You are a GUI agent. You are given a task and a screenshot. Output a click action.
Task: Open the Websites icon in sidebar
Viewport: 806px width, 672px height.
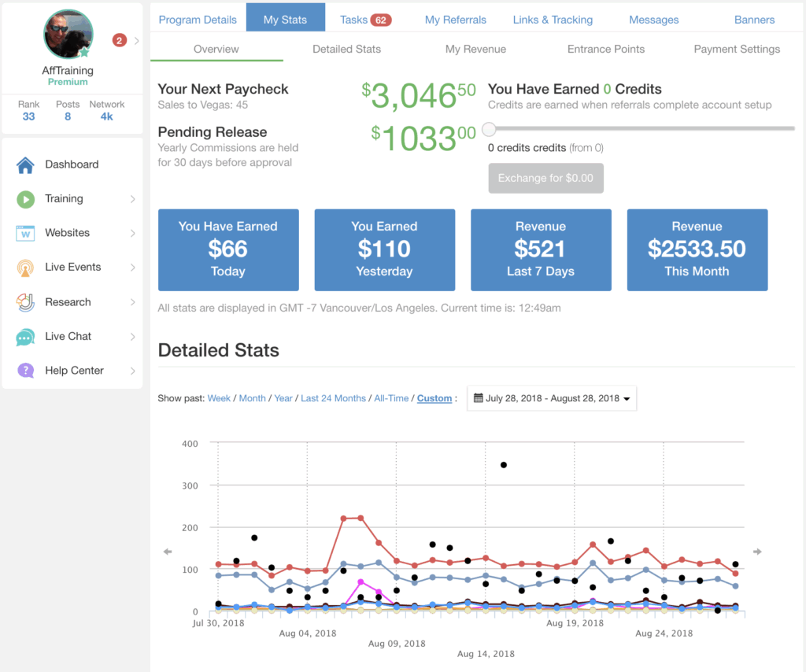click(x=25, y=233)
